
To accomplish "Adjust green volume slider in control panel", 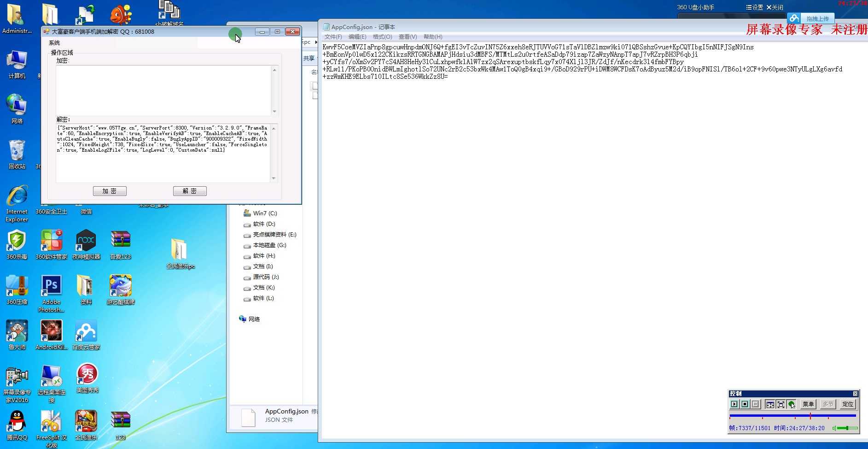I will 847,428.
